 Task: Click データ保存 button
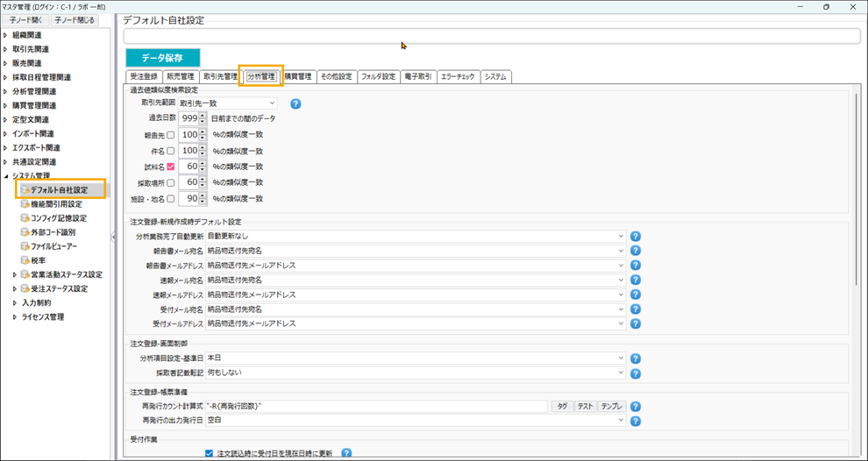point(163,58)
